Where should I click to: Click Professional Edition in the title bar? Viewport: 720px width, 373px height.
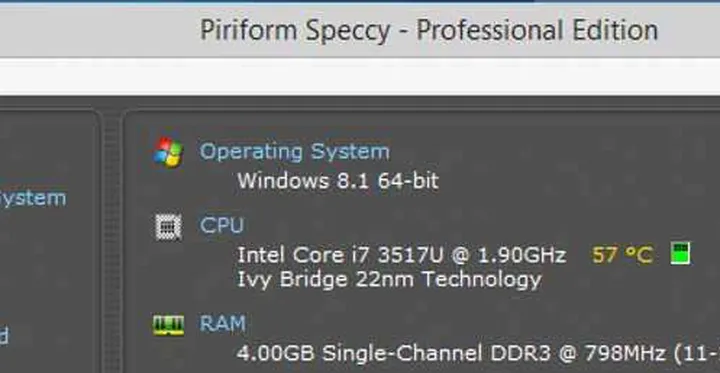[x=537, y=30]
